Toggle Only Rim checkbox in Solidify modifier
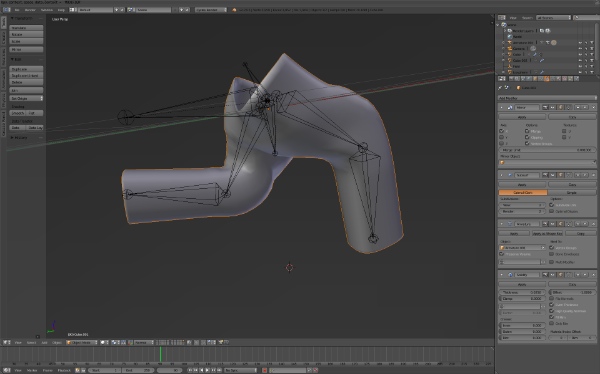Image resolution: width=600 pixels, height=374 pixels. point(551,323)
